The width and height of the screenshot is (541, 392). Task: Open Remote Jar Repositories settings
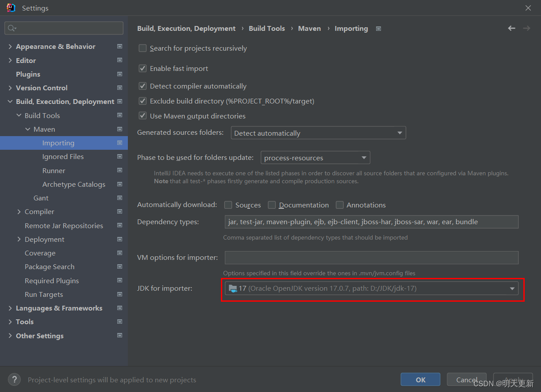[x=64, y=226]
